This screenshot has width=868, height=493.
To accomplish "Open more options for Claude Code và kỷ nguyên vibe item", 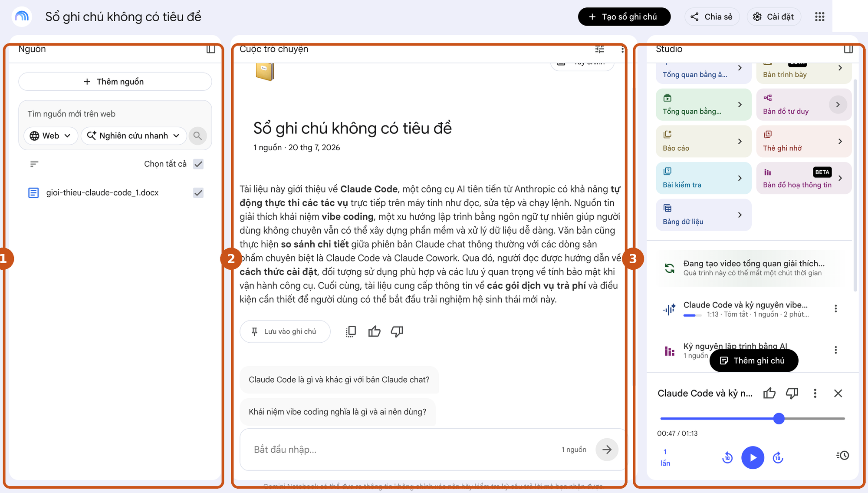I will pyautogui.click(x=835, y=309).
